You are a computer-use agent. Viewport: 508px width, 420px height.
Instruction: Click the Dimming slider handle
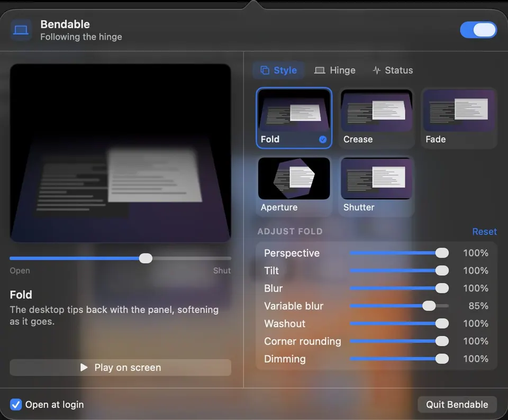pyautogui.click(x=442, y=359)
